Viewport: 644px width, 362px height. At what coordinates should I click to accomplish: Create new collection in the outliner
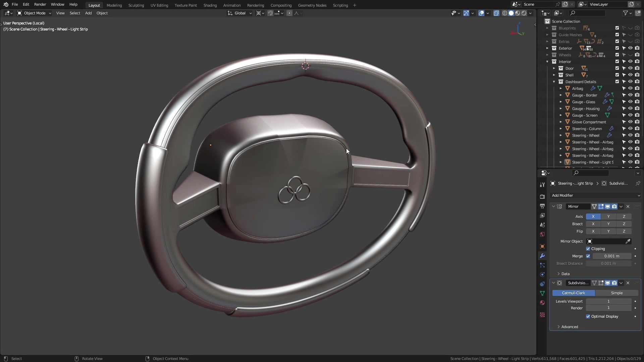[638, 13]
